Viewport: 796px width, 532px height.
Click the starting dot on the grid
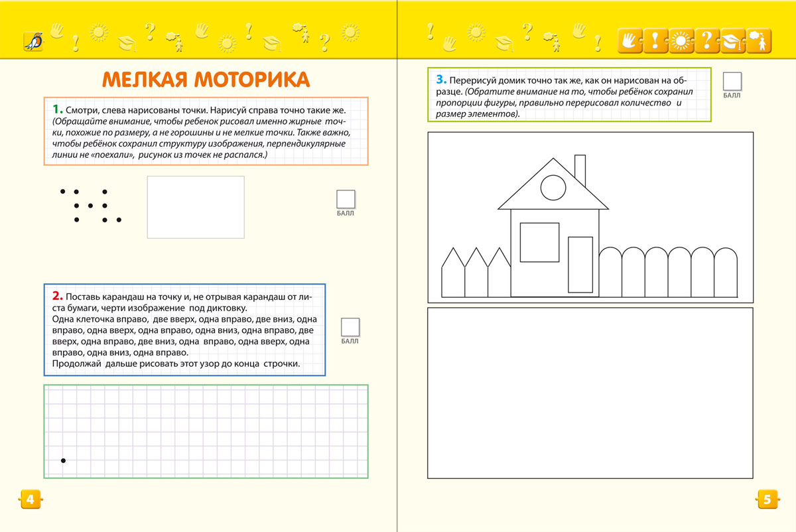[x=63, y=460]
